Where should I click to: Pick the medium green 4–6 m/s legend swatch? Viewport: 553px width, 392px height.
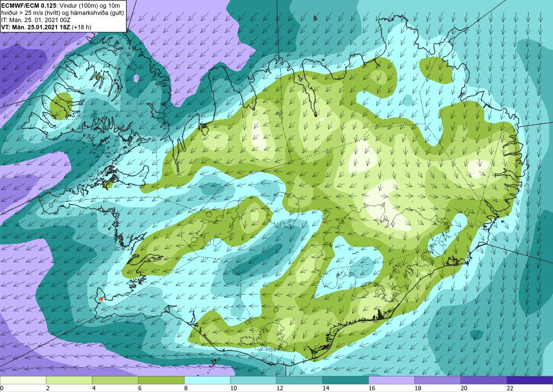115,380
